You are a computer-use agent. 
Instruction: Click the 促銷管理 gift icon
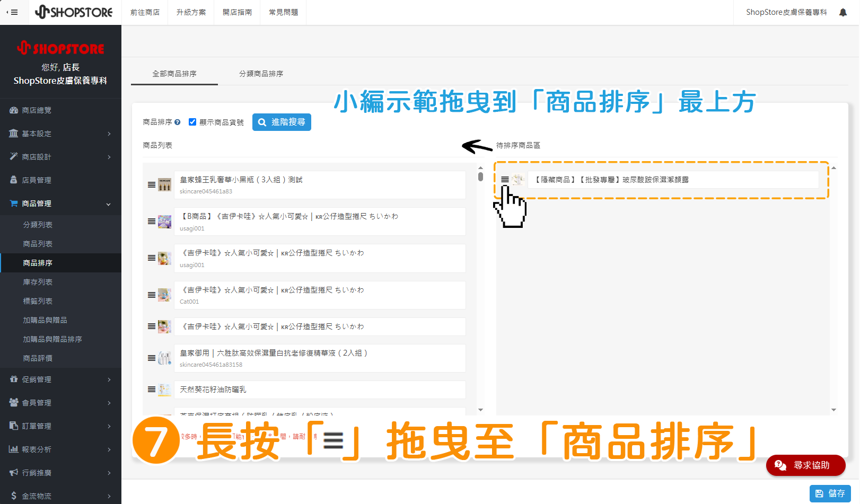click(x=14, y=379)
